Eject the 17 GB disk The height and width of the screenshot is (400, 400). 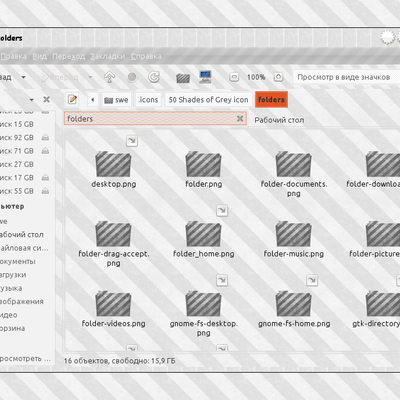click(45, 178)
